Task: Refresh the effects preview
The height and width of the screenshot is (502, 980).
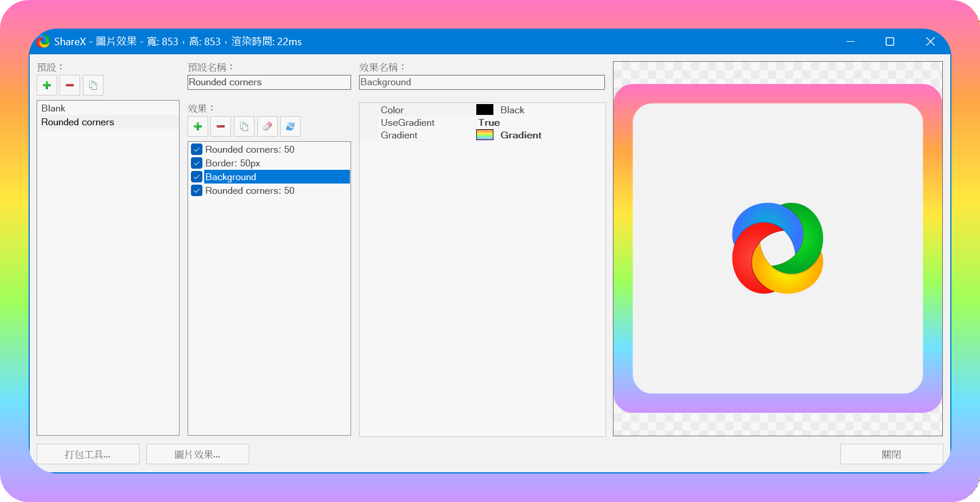Action: tap(290, 126)
